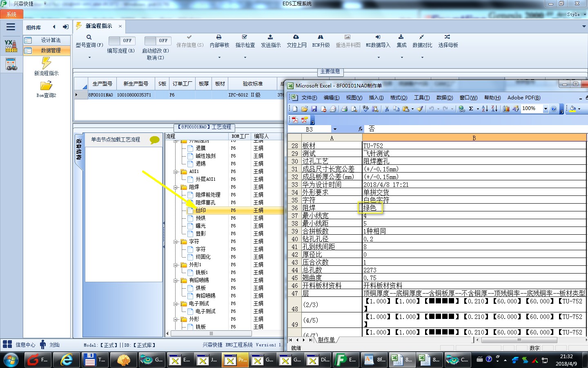This screenshot has width=588, height=368.
Task: Click Excel Sort Ascending icon
Action: (x=485, y=109)
